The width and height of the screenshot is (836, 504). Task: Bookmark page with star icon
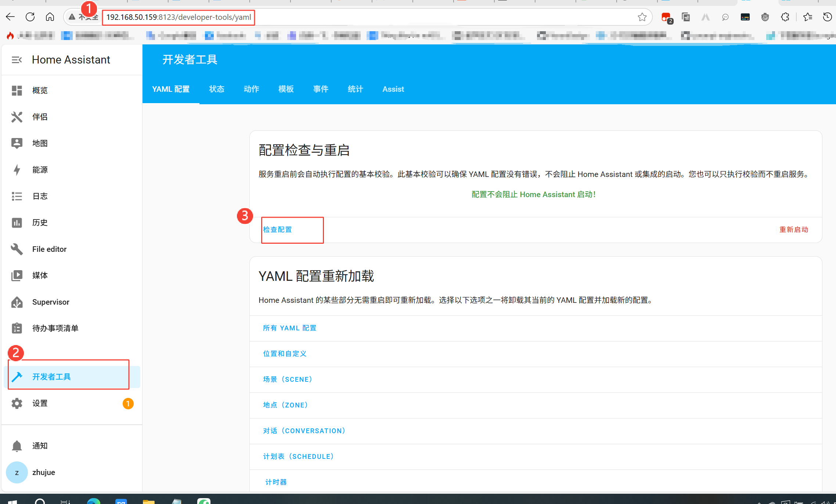[642, 17]
